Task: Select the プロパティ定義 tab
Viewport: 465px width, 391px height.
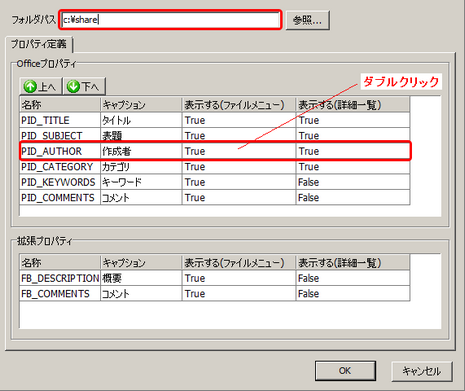Action: pyautogui.click(x=39, y=44)
